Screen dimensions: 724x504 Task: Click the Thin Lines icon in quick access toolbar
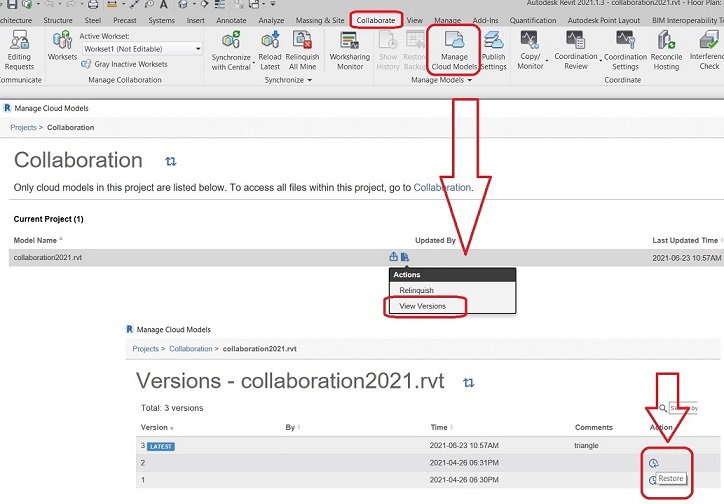point(220,5)
